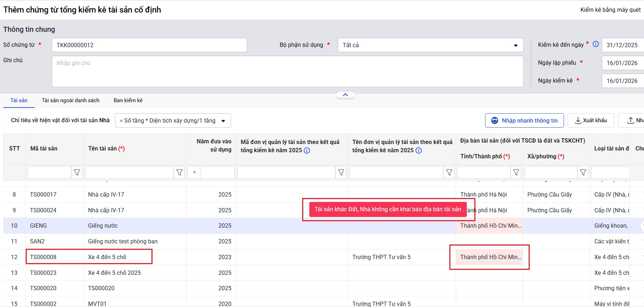The image size is (644, 307).
Task: Click info icon in Mã đơn vị quản lý header
Action: (x=307, y=150)
